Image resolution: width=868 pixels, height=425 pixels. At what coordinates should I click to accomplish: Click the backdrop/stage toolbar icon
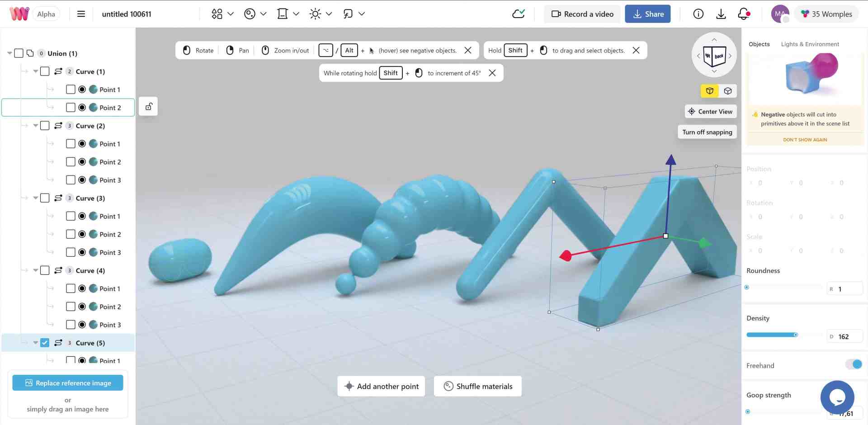(x=282, y=14)
